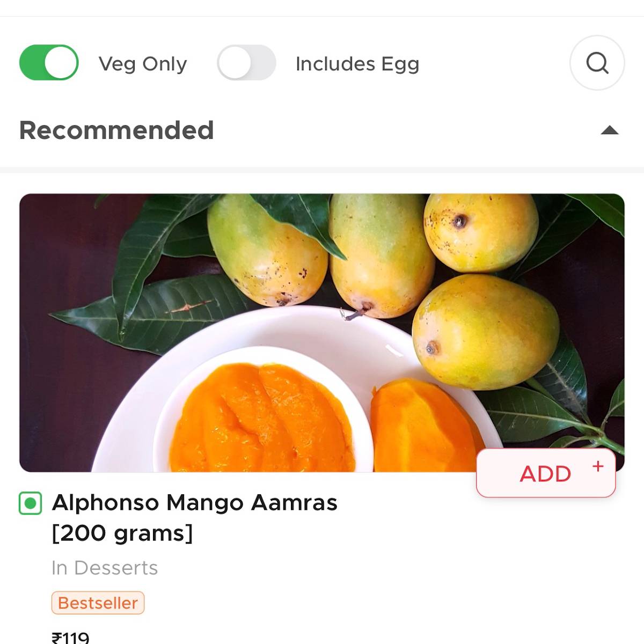Open the menu search magnifier icon

(x=597, y=63)
